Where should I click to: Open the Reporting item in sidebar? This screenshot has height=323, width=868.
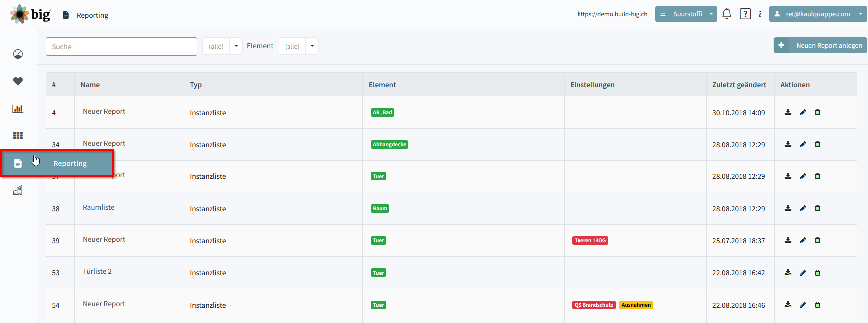[x=57, y=163]
